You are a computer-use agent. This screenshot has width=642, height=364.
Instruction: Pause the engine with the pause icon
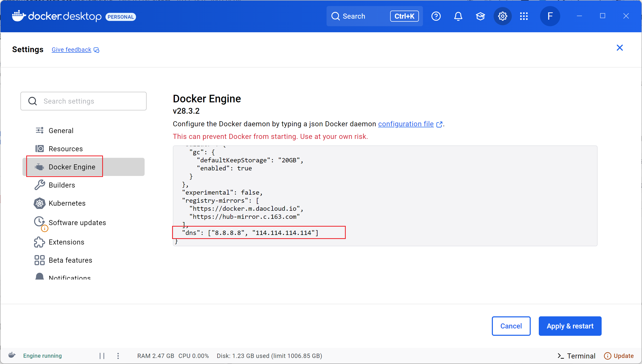point(102,356)
